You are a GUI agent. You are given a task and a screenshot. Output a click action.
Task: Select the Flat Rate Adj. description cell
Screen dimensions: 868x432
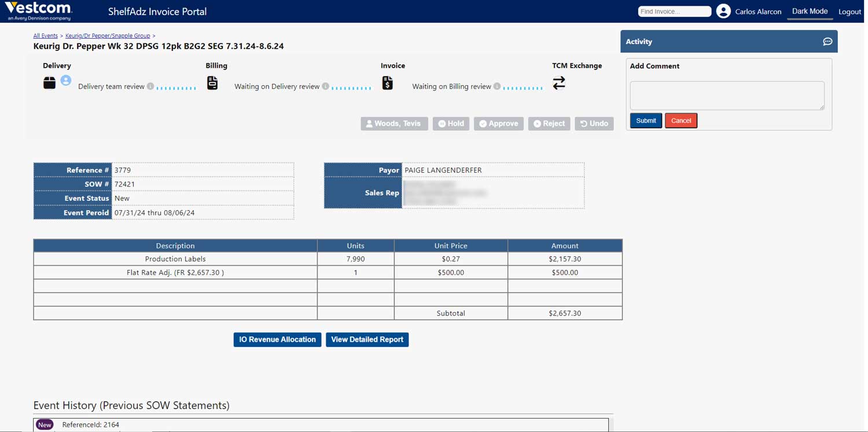(175, 272)
